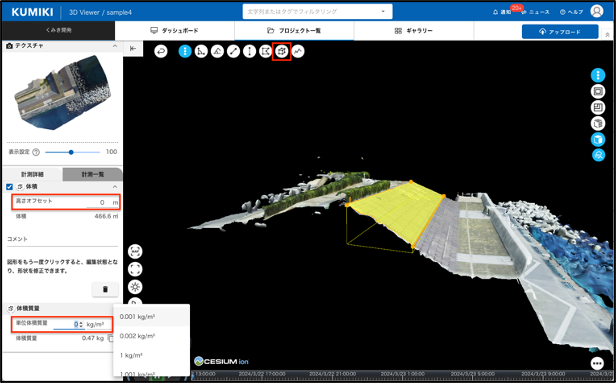The width and height of the screenshot is (616, 383).
Task: Collapse the テクスチャ section chevron
Action: (x=115, y=46)
